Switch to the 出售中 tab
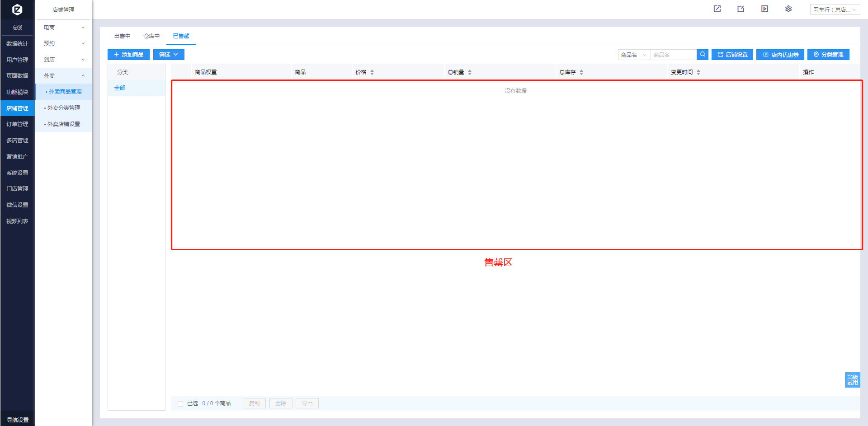The image size is (868, 426). coord(122,36)
